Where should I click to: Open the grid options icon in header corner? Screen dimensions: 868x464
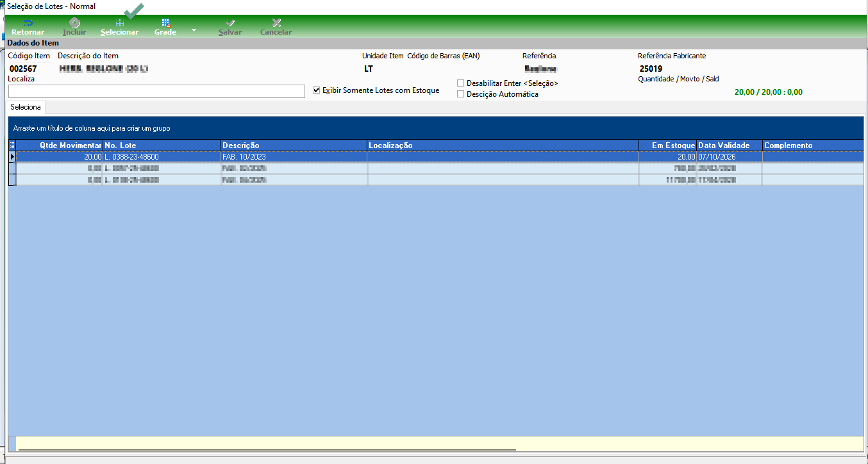point(12,145)
